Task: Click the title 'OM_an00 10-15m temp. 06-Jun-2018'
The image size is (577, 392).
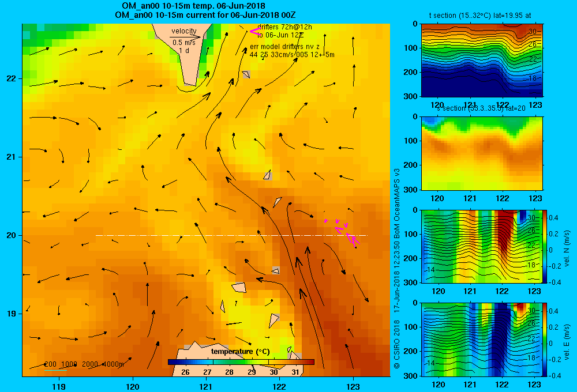Action: point(193,6)
